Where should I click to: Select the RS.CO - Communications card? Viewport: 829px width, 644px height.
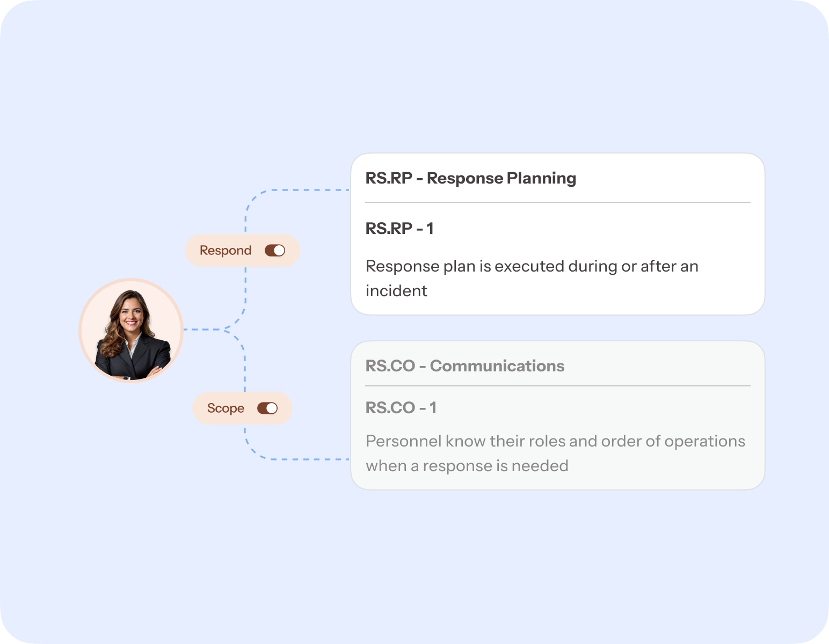tap(557, 414)
